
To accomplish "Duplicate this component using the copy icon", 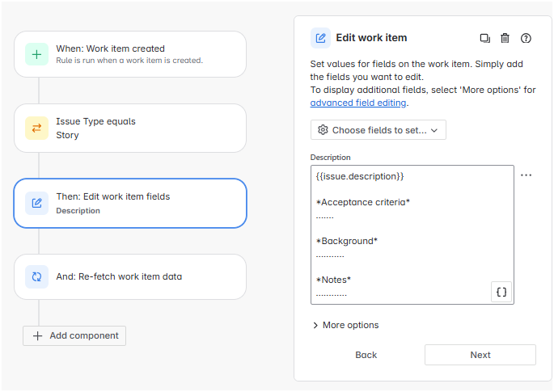I will coord(484,38).
